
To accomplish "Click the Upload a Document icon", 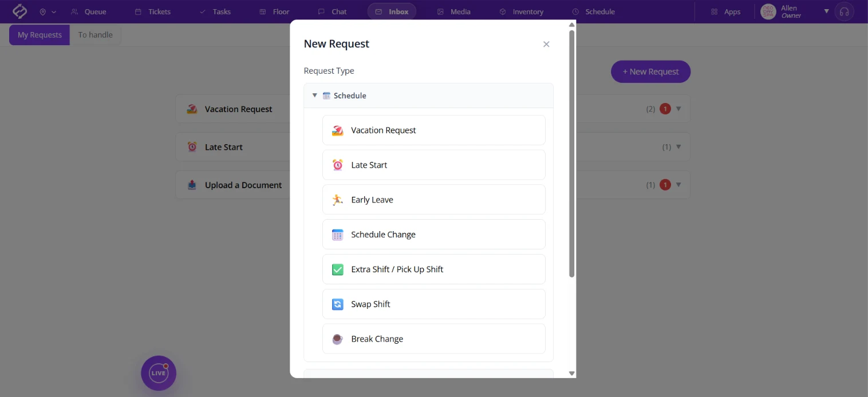I will click(x=192, y=185).
